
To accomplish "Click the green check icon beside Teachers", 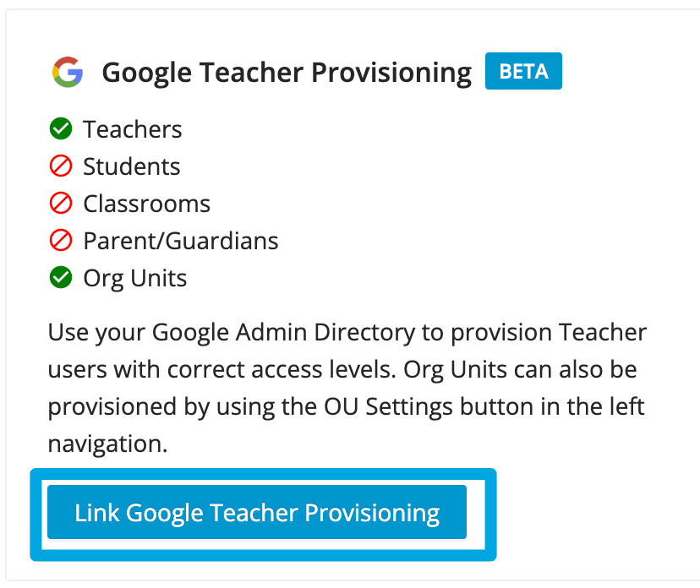I will pos(60,128).
